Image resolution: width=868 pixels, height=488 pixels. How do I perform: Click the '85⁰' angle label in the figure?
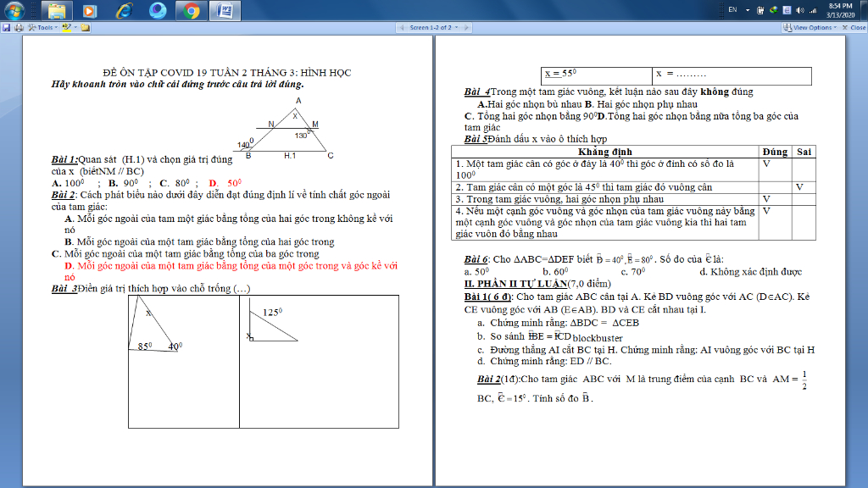coord(145,346)
